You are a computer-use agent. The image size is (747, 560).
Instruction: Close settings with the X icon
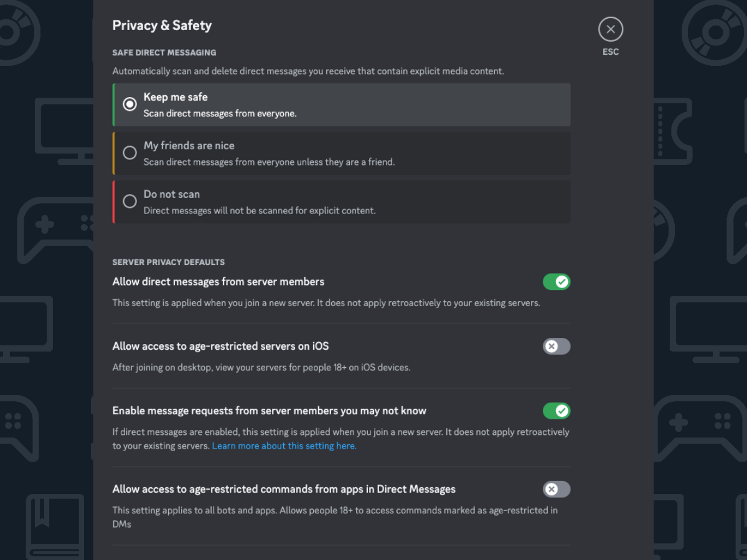pos(611,29)
